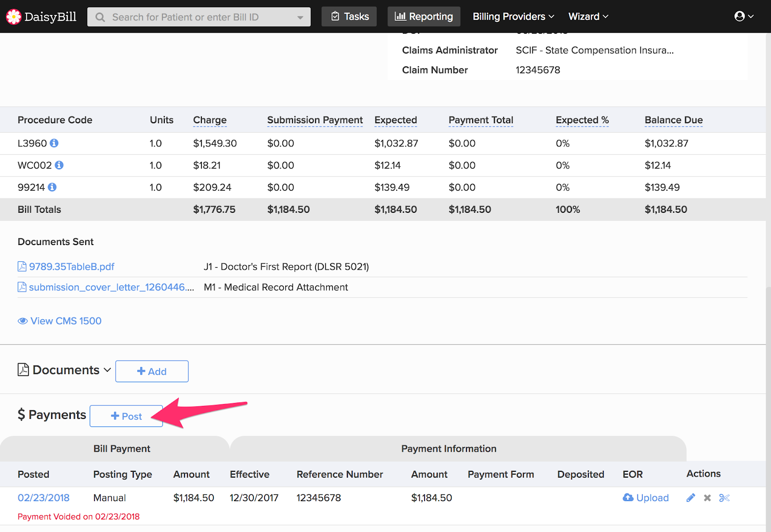
Task: View the CMS 1500 form
Action: [60, 321]
